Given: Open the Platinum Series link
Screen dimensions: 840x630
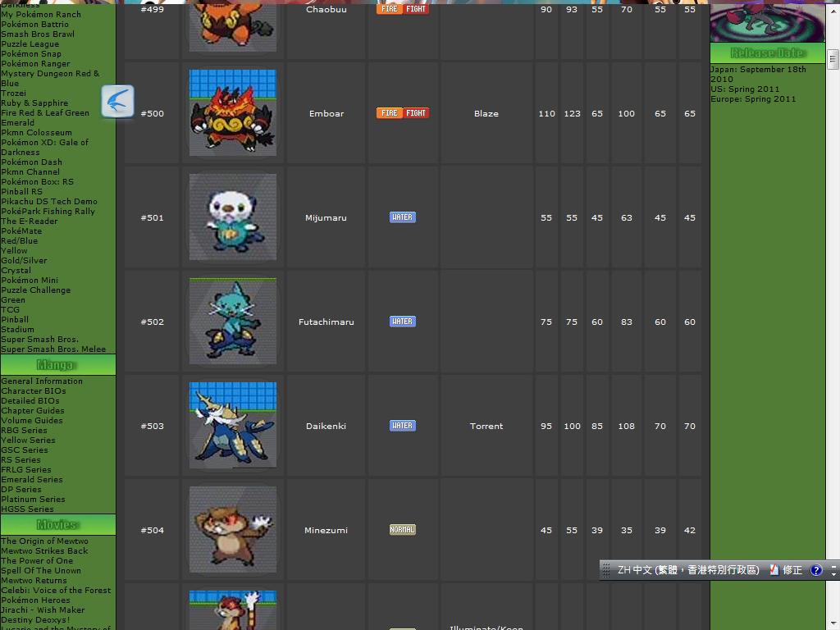Looking at the screenshot, I should coord(33,500).
